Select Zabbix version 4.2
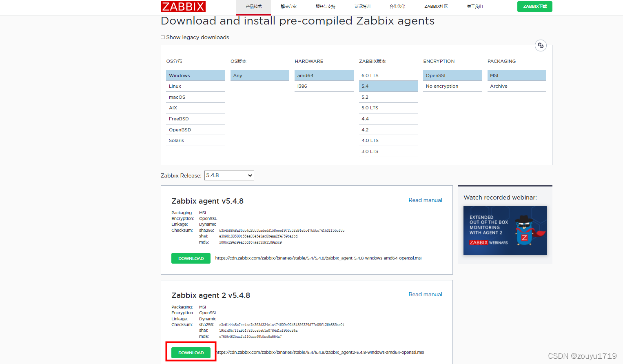This screenshot has width=623, height=364. pos(388,130)
